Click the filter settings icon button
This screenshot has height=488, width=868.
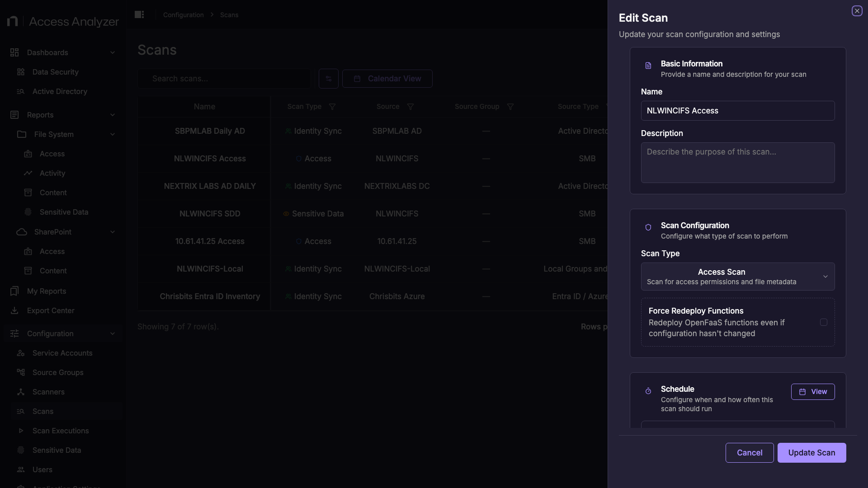[x=329, y=79]
